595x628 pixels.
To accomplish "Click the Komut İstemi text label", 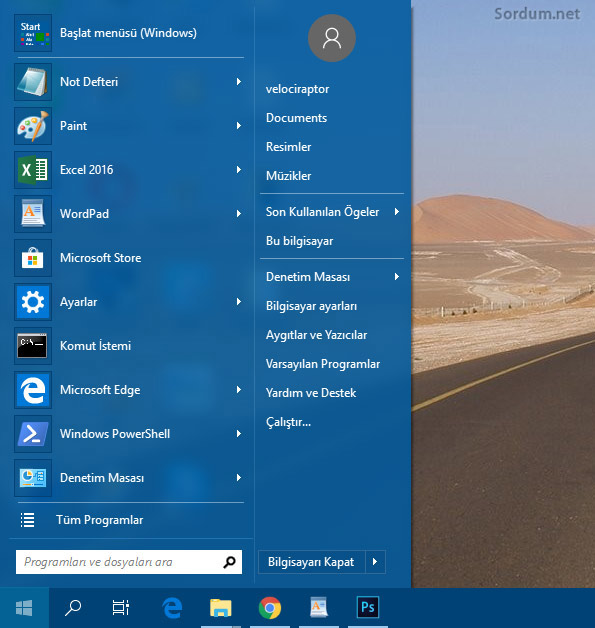I will (95, 346).
